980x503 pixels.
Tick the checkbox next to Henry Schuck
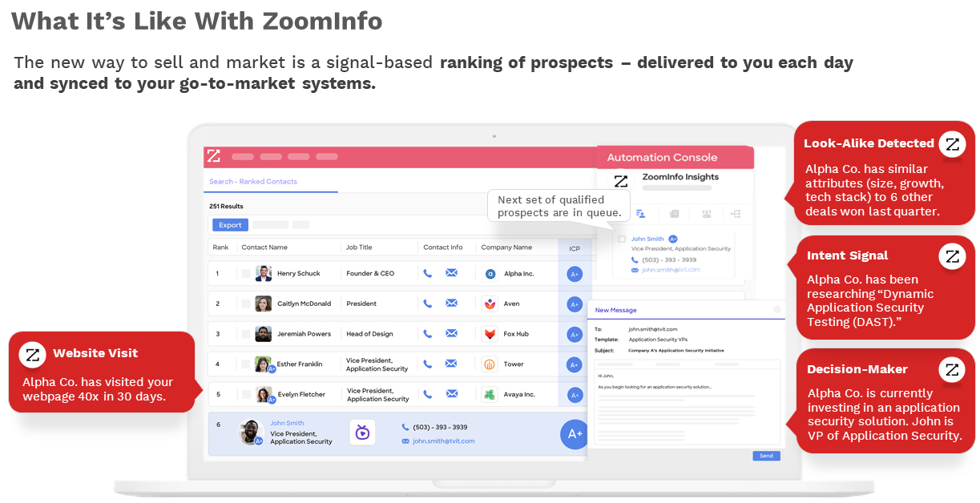click(x=246, y=274)
